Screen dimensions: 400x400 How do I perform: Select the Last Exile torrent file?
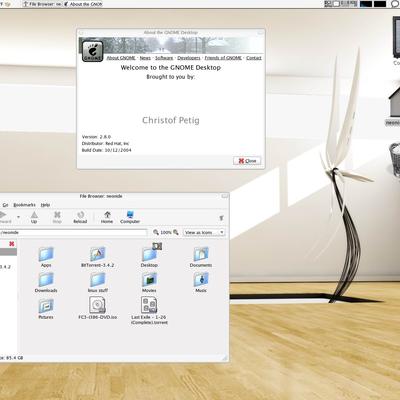click(149, 310)
